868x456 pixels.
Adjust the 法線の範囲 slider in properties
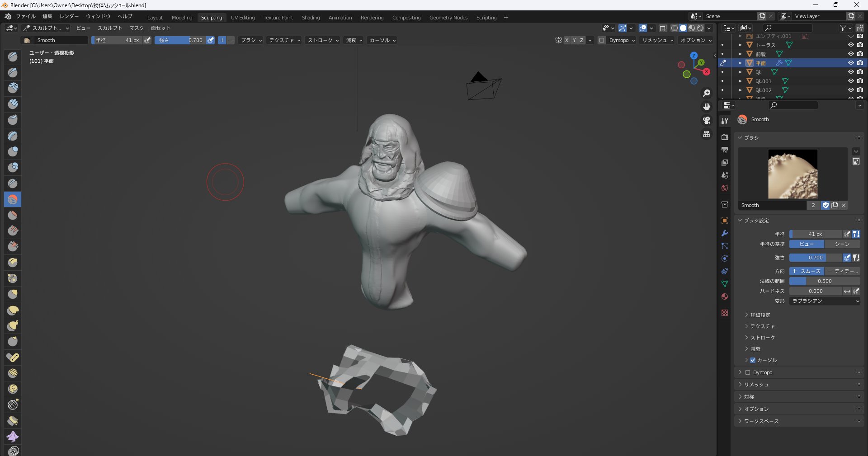click(x=824, y=281)
